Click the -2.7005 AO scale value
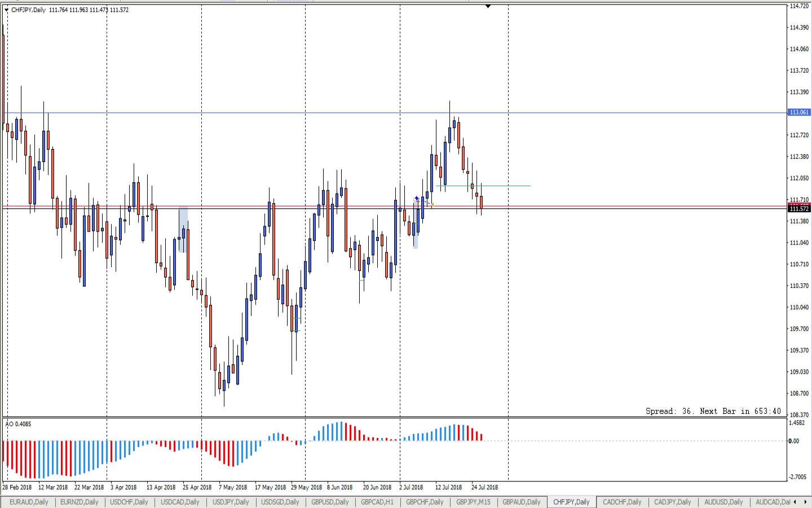The image size is (812, 508). point(797,477)
